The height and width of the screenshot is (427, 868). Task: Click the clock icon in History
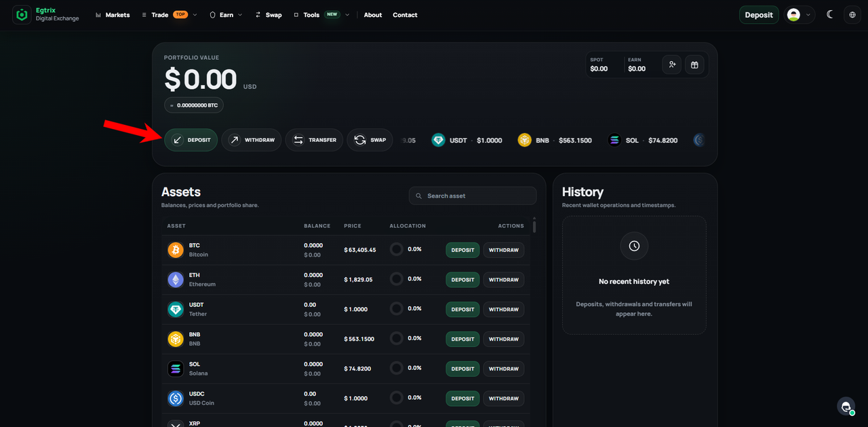(634, 246)
